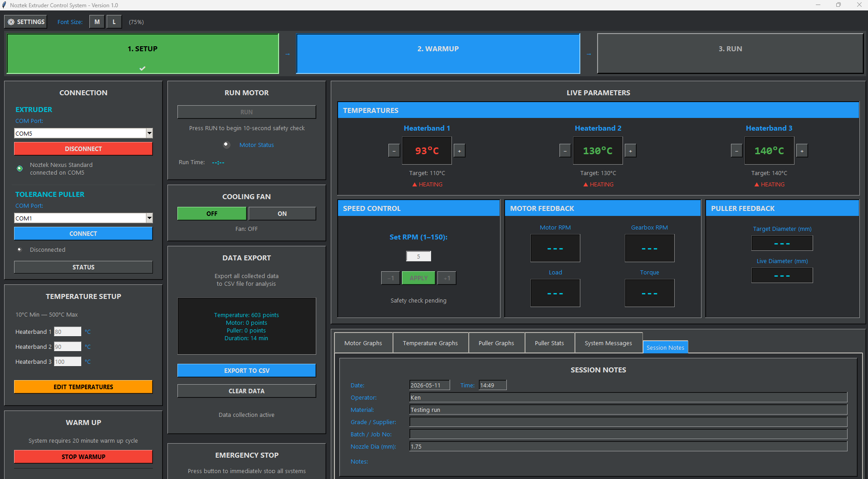
Task: Switch to the Motor Graphs tab
Action: pos(363,343)
